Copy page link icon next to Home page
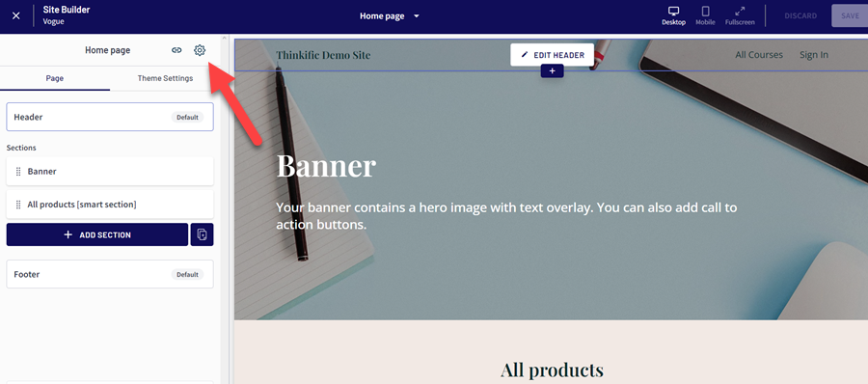This screenshot has width=868, height=384. pyautogui.click(x=176, y=50)
